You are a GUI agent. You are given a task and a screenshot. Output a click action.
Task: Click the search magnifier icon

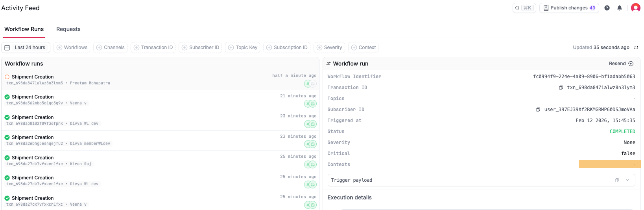517,8
